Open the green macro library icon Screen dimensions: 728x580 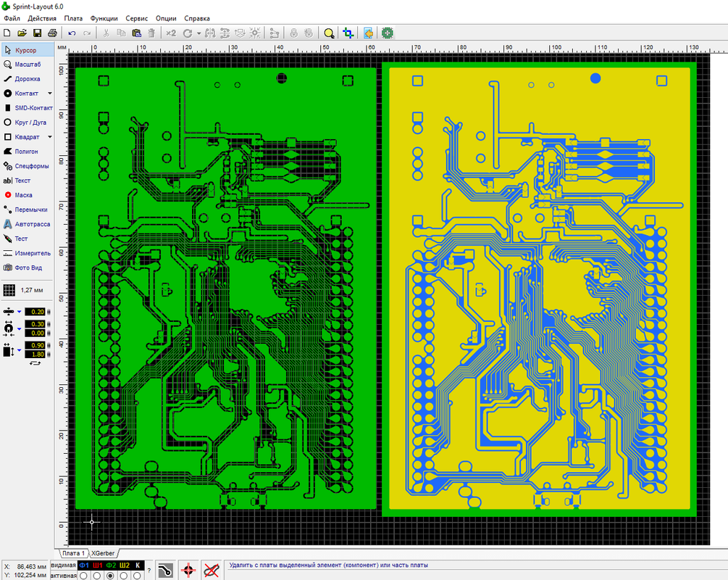pos(388,33)
